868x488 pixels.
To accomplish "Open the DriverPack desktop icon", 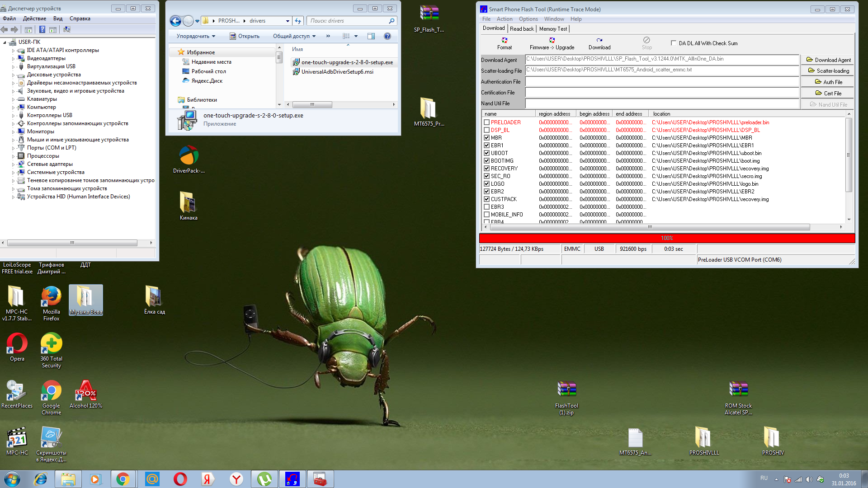I will 189,156.
